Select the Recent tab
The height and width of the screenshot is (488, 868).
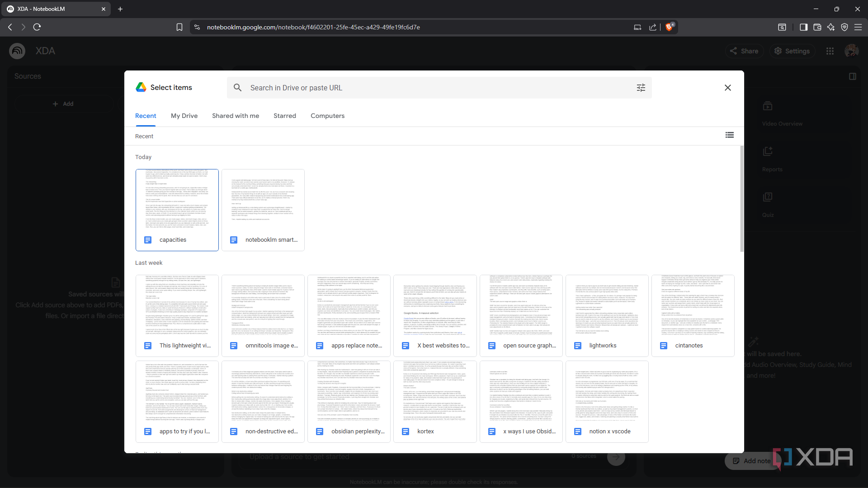coord(146,116)
